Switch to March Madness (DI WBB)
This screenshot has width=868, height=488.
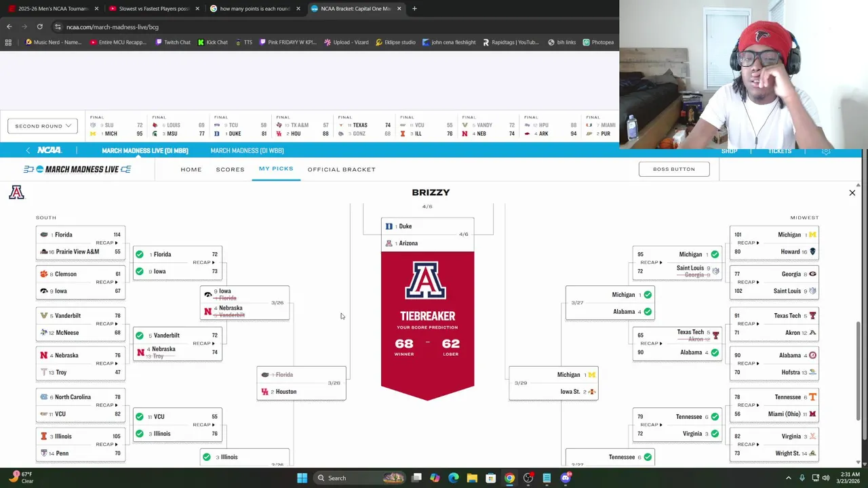(x=247, y=150)
